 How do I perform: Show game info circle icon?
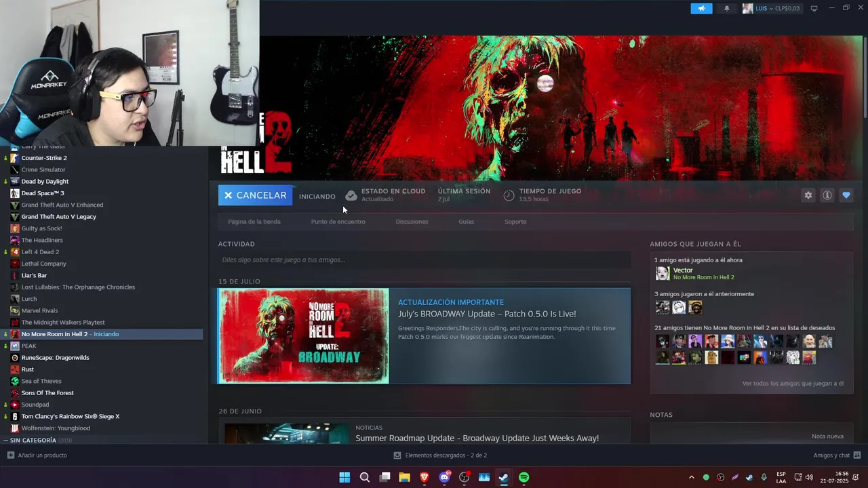pyautogui.click(x=827, y=195)
